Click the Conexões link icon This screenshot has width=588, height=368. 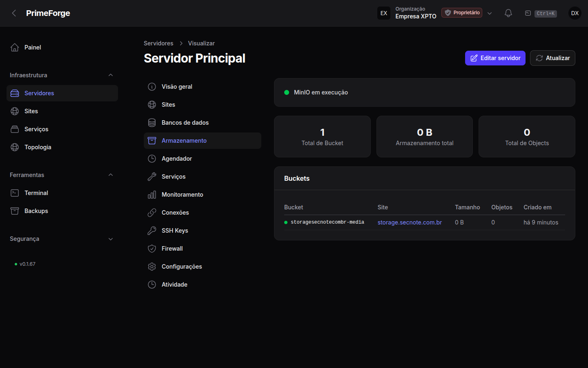(x=152, y=213)
